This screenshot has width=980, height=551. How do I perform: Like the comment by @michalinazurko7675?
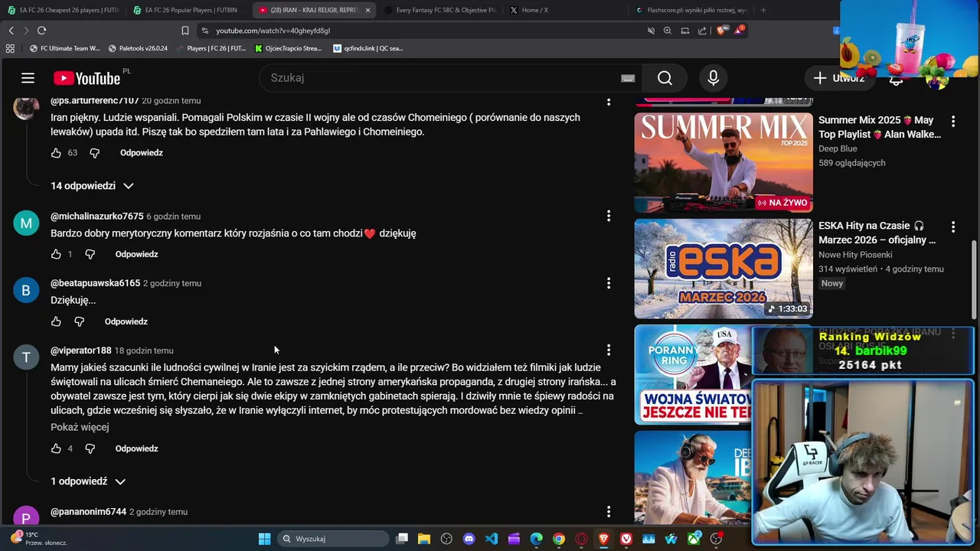[56, 254]
